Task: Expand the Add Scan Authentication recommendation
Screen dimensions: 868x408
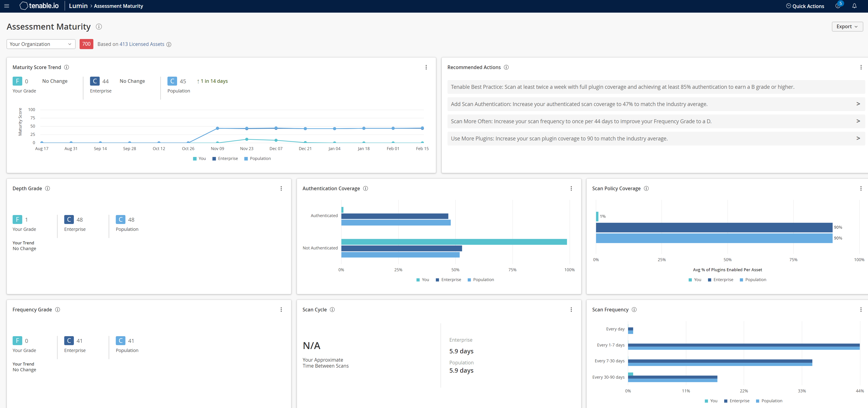Action: 858,104
